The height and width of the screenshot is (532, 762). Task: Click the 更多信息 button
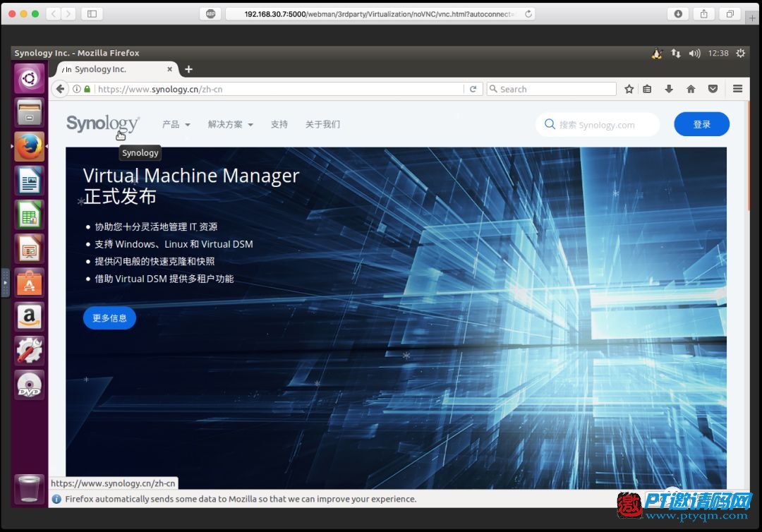109,318
